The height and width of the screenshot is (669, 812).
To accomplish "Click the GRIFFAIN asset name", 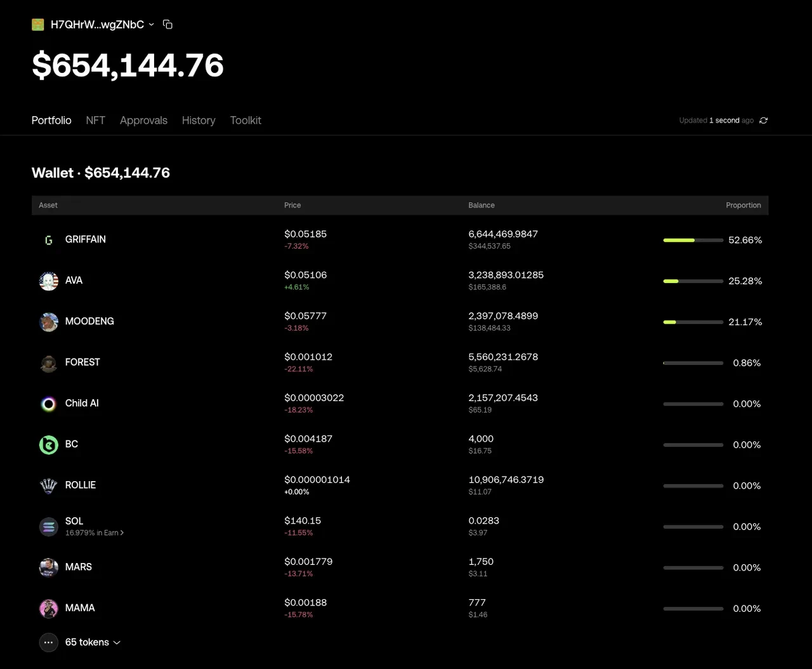I will coord(86,239).
